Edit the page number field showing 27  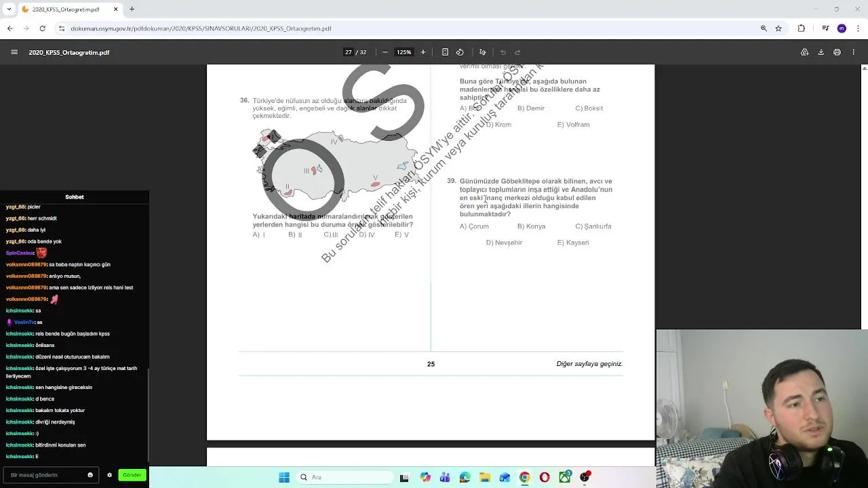coord(349,52)
